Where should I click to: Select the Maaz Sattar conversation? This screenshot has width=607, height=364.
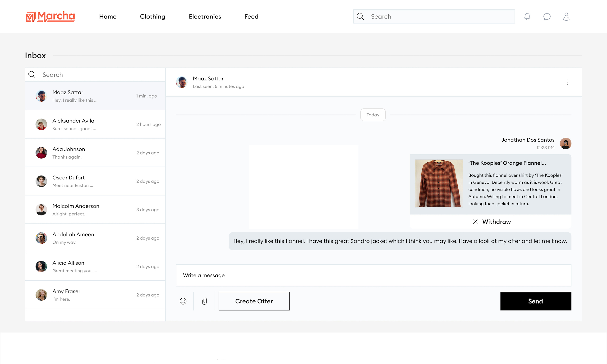(x=95, y=96)
